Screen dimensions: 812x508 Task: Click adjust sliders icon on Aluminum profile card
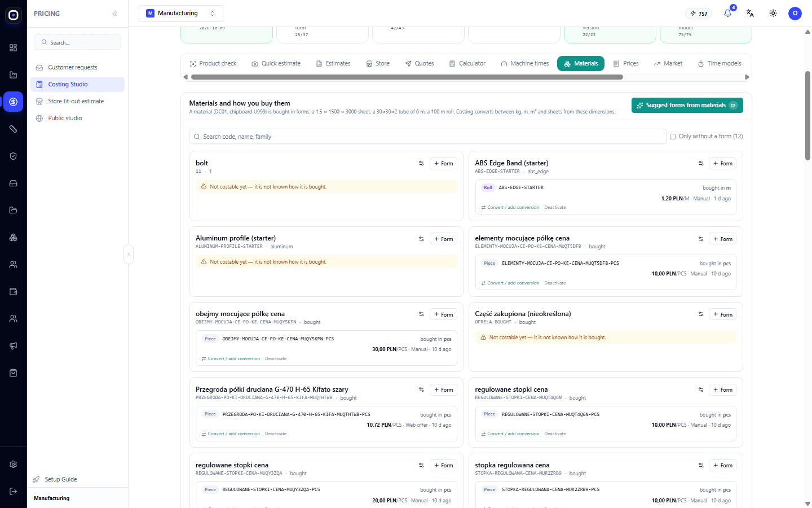coord(421,239)
